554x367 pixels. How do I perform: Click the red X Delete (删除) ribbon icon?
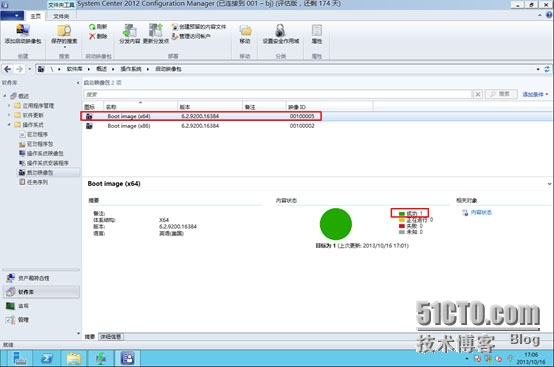[x=92, y=36]
